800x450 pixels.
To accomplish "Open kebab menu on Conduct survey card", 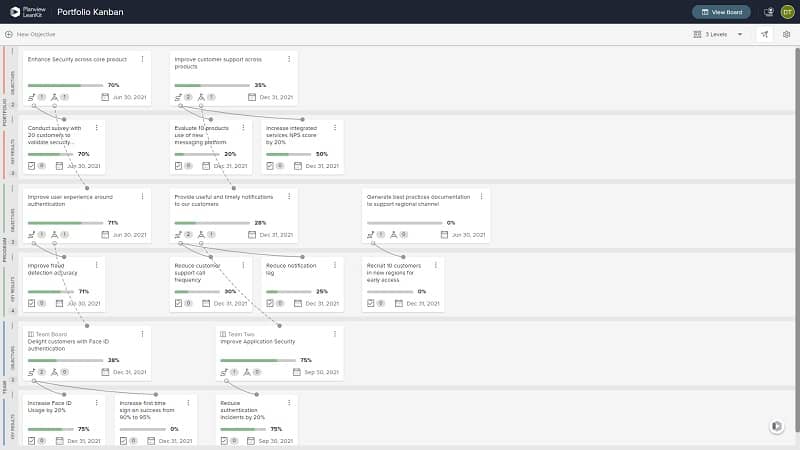I will tap(96, 128).
